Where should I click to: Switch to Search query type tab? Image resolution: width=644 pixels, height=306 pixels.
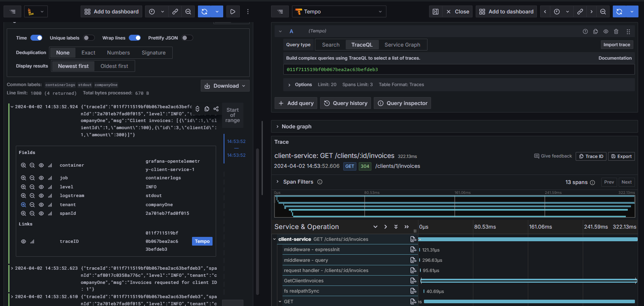[331, 45]
